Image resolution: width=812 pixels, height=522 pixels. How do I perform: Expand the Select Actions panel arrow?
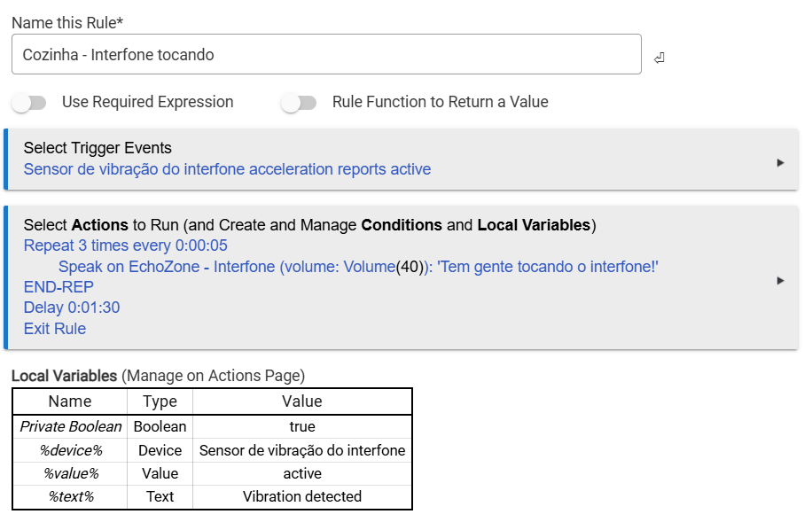[780, 280]
